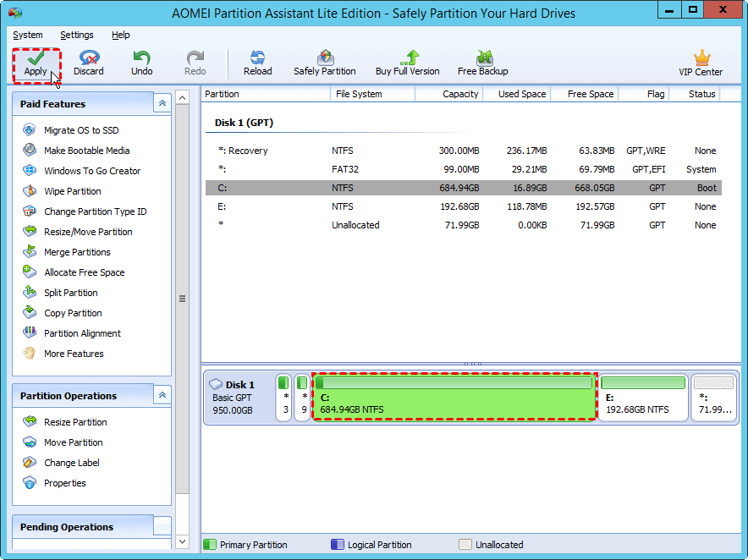Click Move Partition operation
Image resolution: width=748 pixels, height=560 pixels.
click(63, 442)
